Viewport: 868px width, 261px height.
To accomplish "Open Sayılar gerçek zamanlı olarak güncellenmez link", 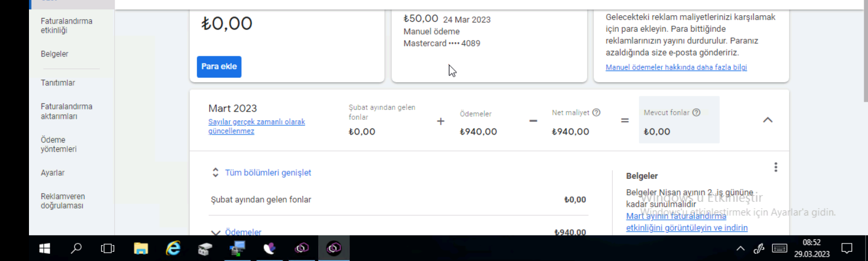I will point(257,126).
